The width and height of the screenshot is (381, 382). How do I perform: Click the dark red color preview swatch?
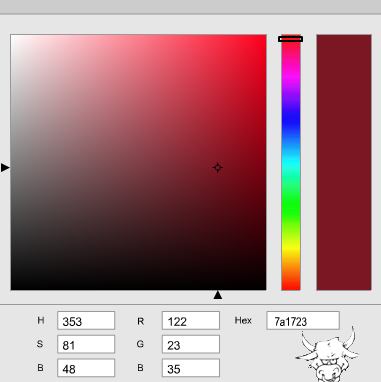tap(344, 162)
